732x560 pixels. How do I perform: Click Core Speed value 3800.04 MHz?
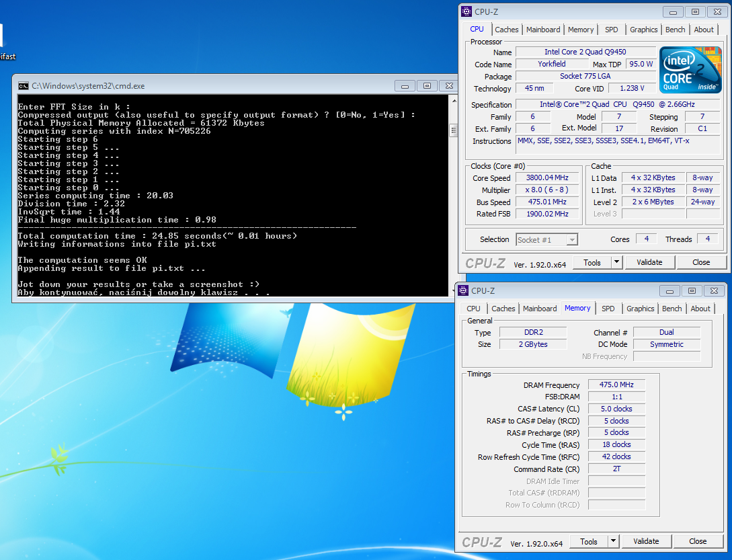click(547, 177)
